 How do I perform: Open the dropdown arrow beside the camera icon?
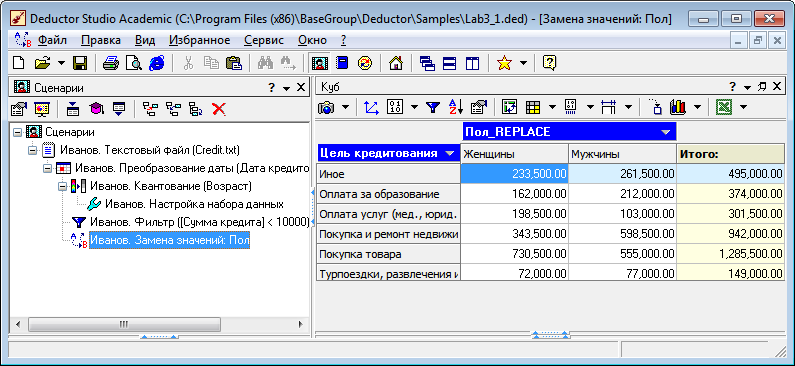[346, 107]
